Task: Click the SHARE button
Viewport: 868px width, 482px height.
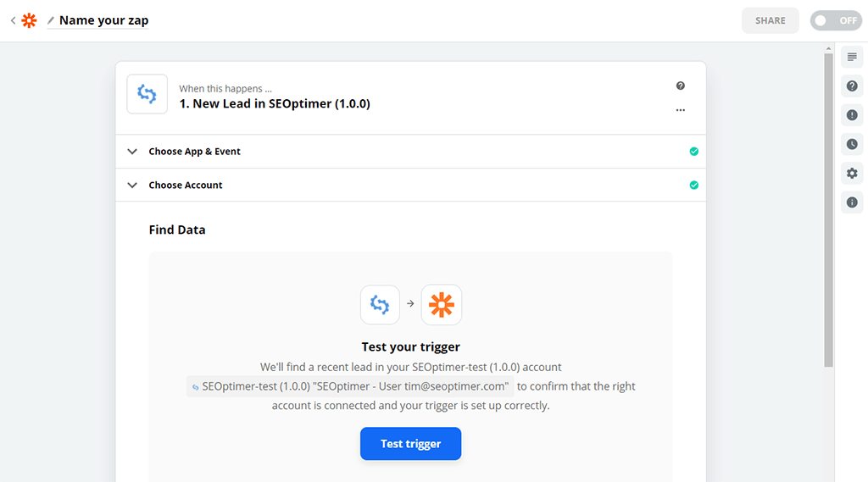Action: coord(770,20)
